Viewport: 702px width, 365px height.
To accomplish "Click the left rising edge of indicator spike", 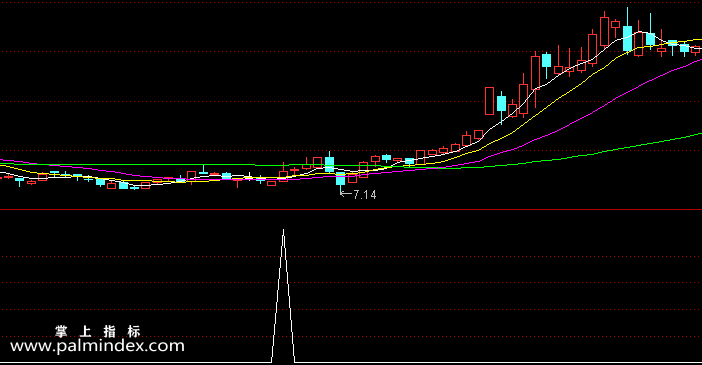I will coord(278,296).
